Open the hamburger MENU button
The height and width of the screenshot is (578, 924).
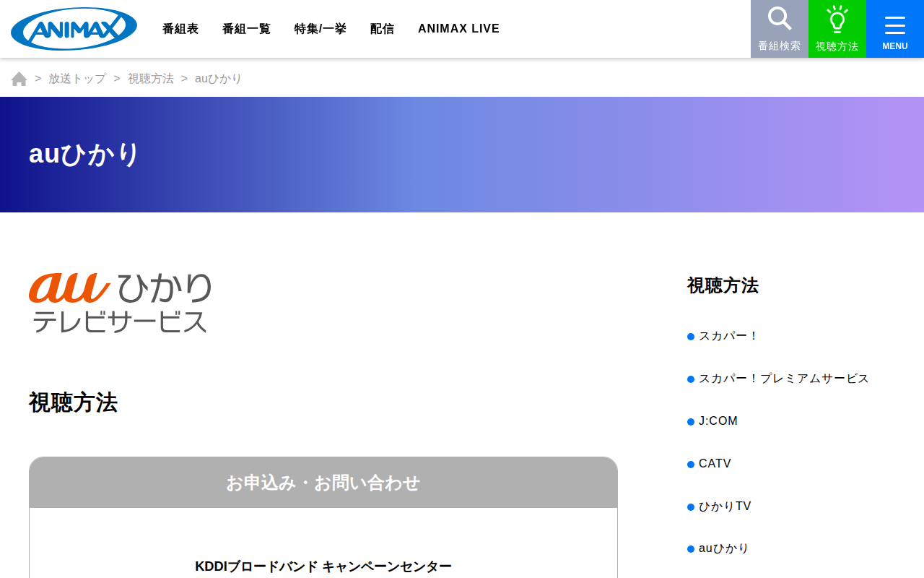point(895,29)
